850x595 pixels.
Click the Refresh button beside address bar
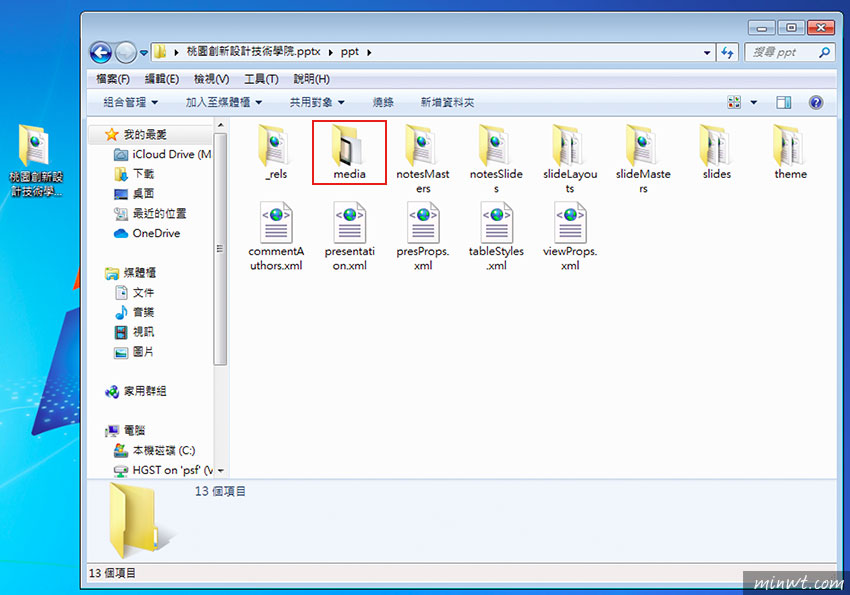(x=727, y=53)
